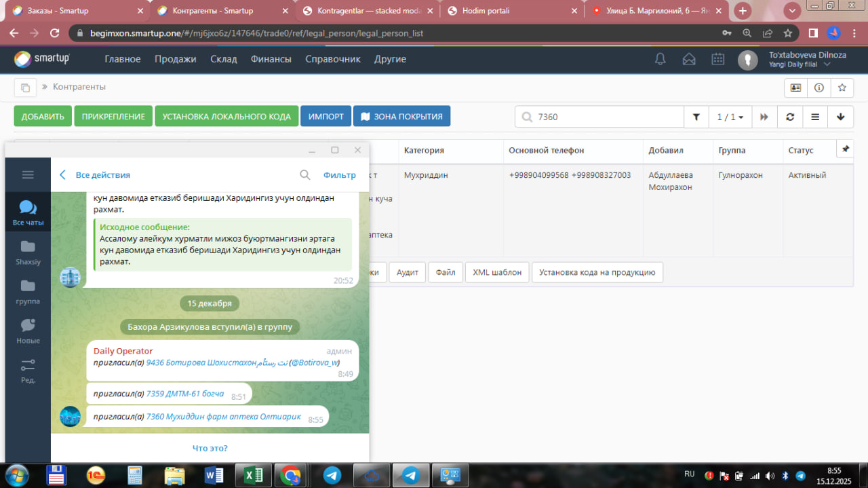This screenshot has width=868, height=488.
Task: Go to next pages with double arrow
Action: pos(764,117)
